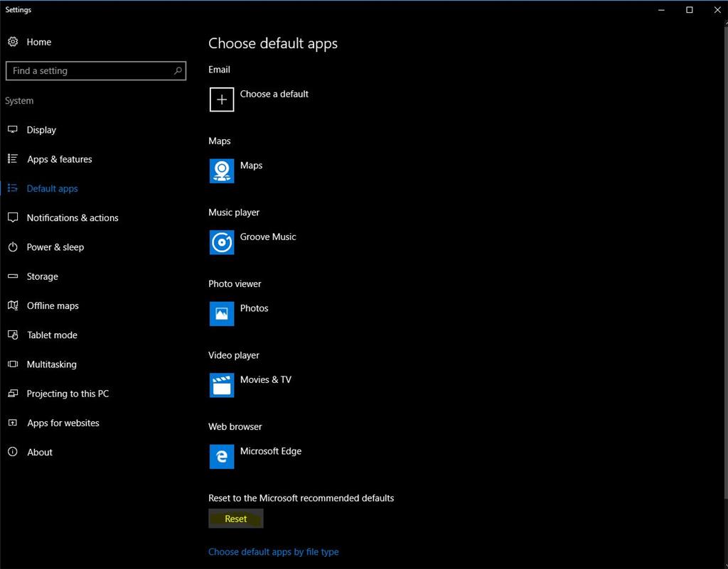Click the Offline maps icon
The height and width of the screenshot is (569, 728).
click(13, 305)
